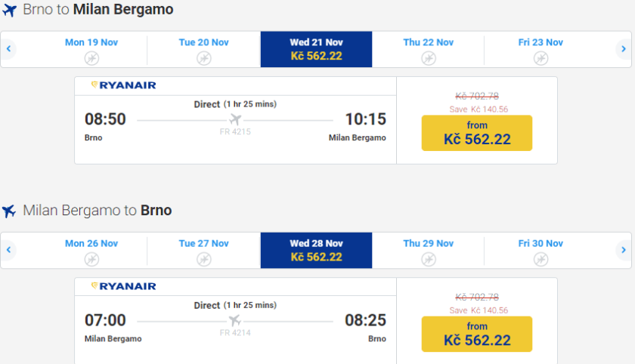Show earlier outbound dates with left arrow
This screenshot has width=635, height=364.
[x=8, y=49]
